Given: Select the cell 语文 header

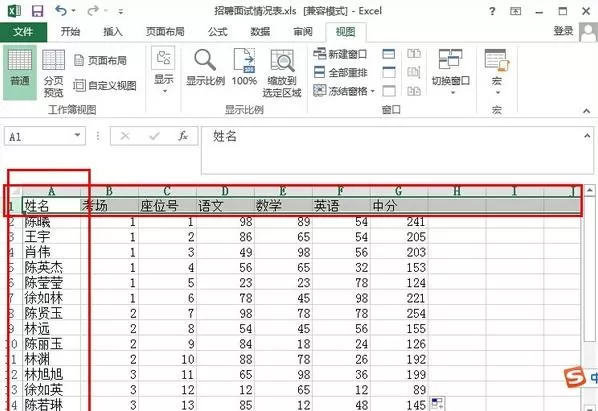Looking at the screenshot, I should [x=225, y=206].
